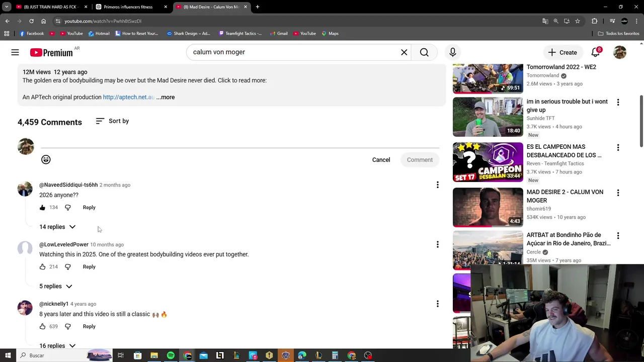Go back in browser history
The image size is (644, 362).
[8, 21]
